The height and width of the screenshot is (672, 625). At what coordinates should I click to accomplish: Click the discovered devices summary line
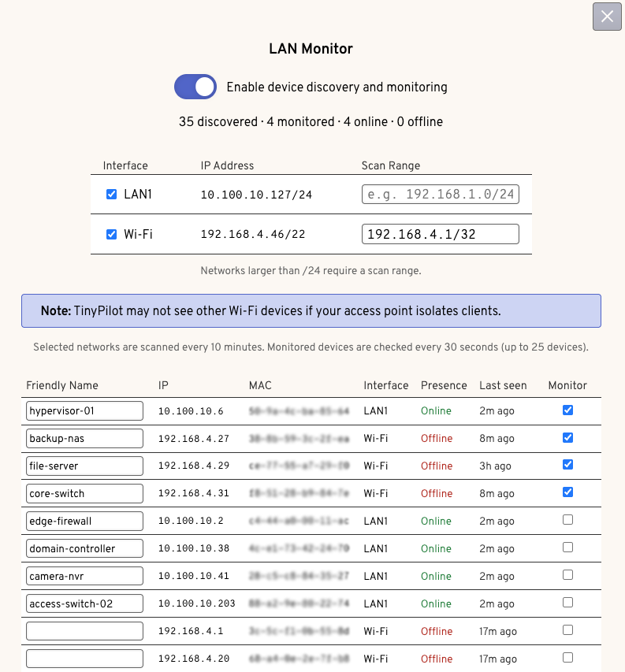[311, 121]
